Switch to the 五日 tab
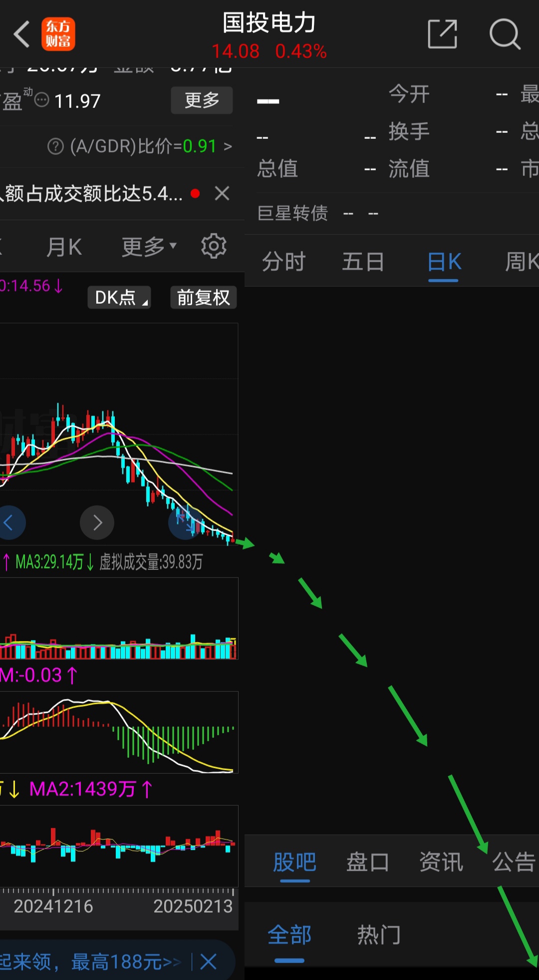This screenshot has width=539, height=980. pyautogui.click(x=363, y=262)
